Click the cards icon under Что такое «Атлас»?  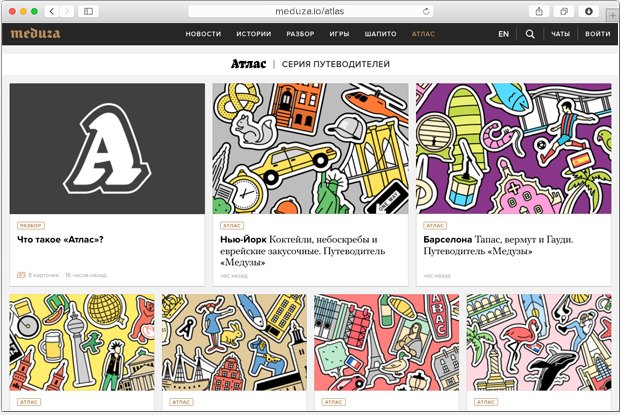(x=21, y=275)
